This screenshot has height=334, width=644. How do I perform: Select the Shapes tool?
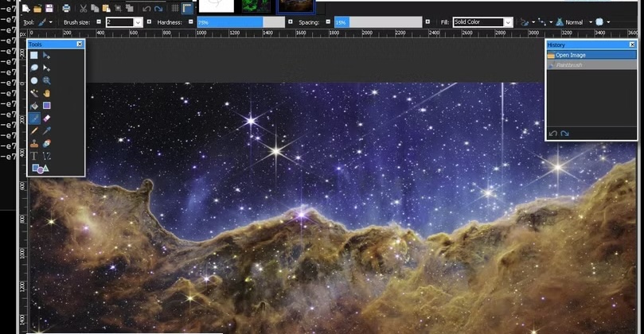point(41,169)
